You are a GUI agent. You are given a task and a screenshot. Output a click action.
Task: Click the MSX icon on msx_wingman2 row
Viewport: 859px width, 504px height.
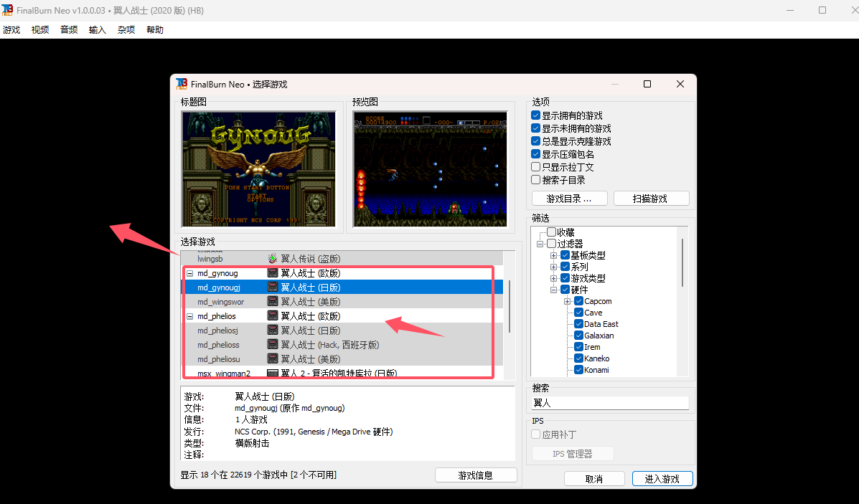tap(272, 373)
